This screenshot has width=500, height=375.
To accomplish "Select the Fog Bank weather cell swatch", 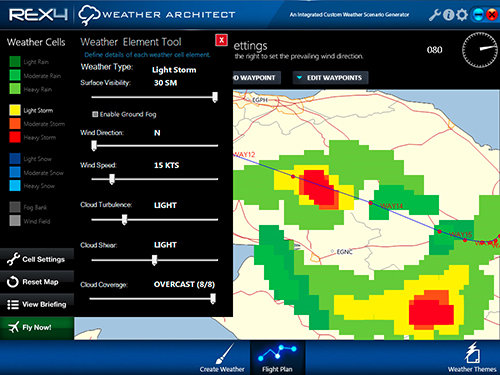I will click(15, 207).
